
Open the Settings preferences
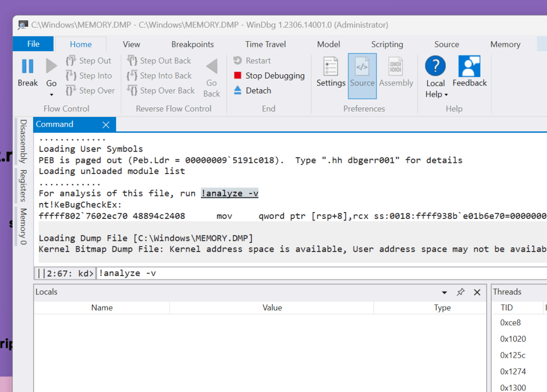pos(330,72)
